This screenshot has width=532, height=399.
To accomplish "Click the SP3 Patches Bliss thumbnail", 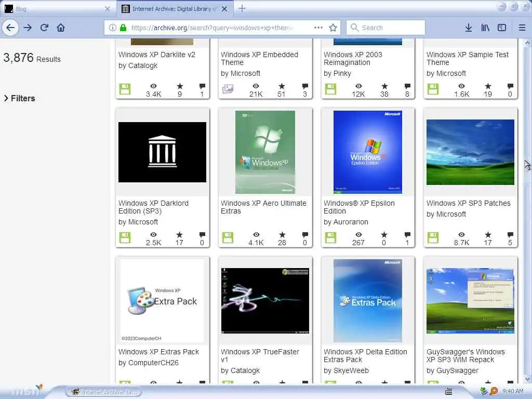I will point(470,152).
